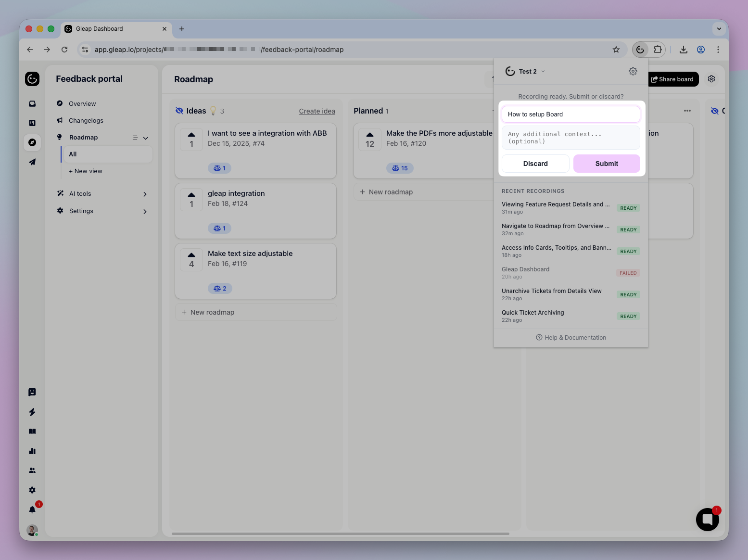The height and width of the screenshot is (560, 748).
Task: Click the user avatar at the rail bottom
Action: tap(32, 530)
